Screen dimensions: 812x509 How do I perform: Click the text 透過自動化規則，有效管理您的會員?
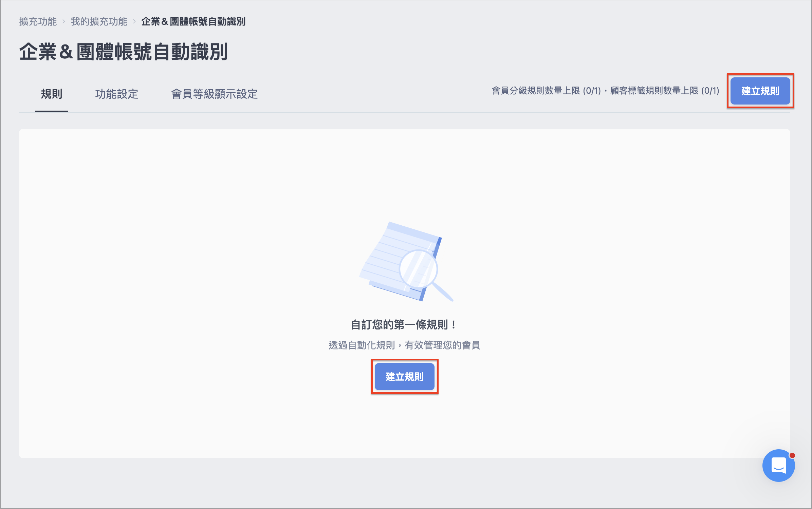(404, 345)
